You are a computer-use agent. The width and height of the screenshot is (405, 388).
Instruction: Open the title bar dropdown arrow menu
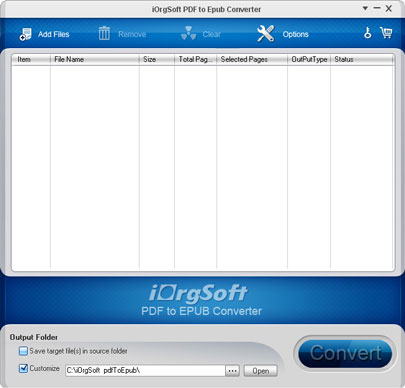[365, 8]
